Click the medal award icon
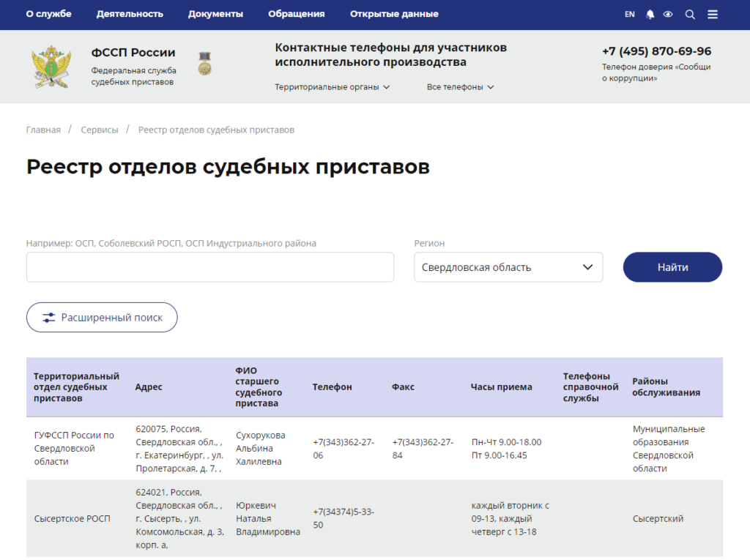 [205, 63]
